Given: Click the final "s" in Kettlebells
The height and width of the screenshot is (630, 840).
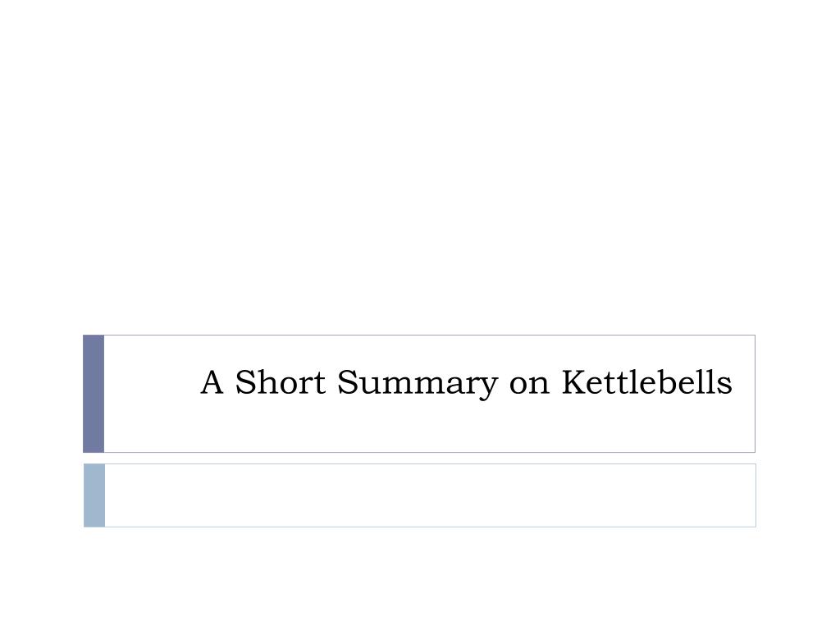Looking at the screenshot, I should point(725,386).
